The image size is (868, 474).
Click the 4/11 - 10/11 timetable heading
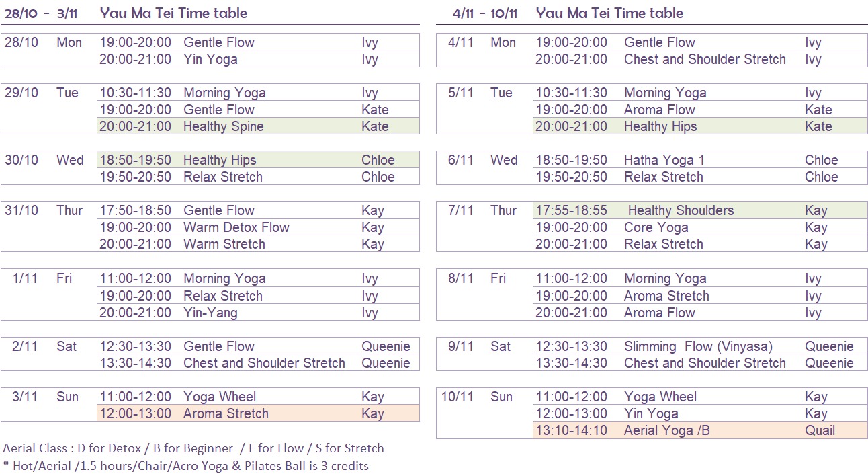pos(568,13)
